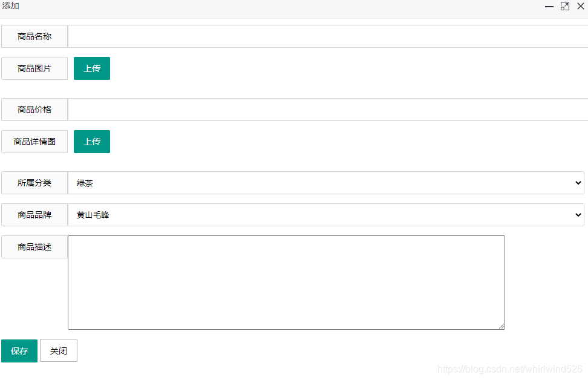Image resolution: width=588 pixels, height=380 pixels.
Task: Select the 商品品牌 label
Action: 34,215
